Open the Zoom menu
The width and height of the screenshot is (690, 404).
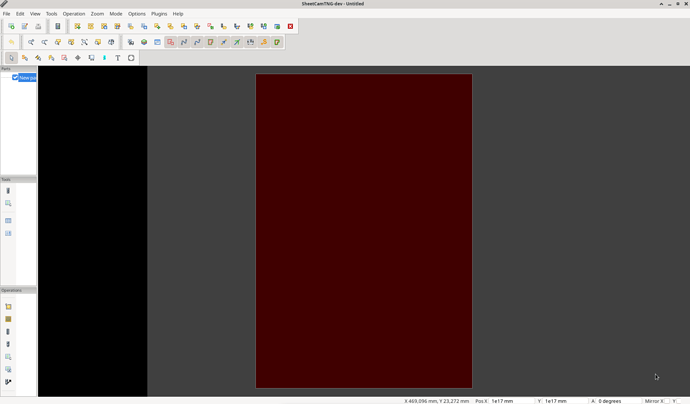97,14
